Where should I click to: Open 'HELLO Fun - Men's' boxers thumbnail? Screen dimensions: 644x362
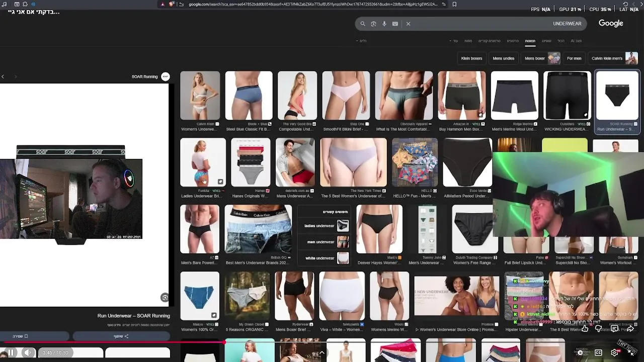click(x=415, y=162)
